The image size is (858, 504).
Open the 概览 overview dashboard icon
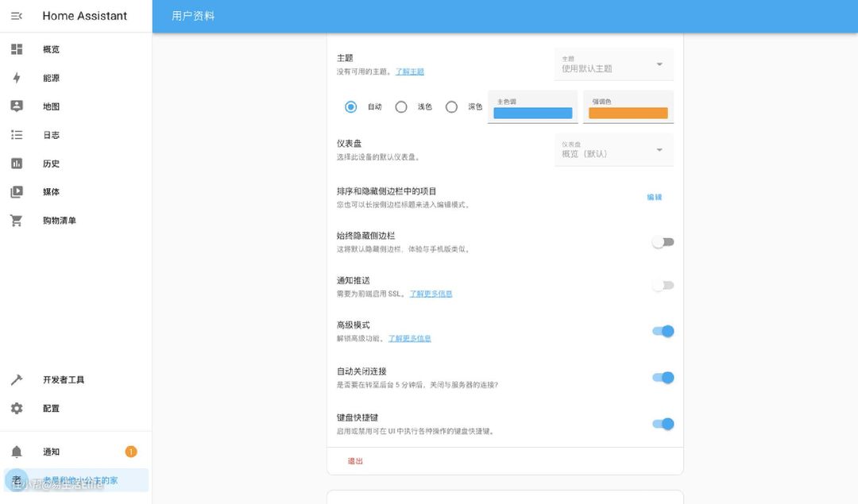[17, 49]
